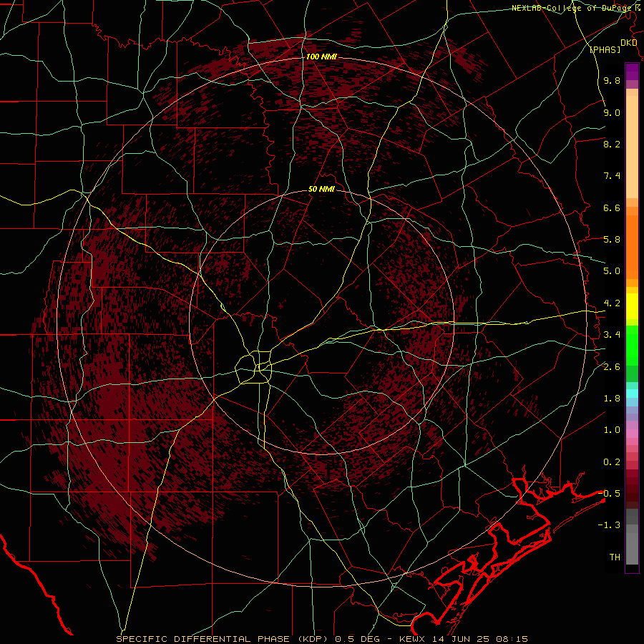
Task: Pick the pale peach color bar segment
Action: (x=632, y=148)
